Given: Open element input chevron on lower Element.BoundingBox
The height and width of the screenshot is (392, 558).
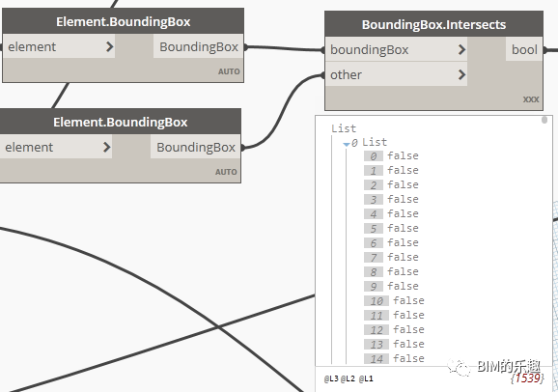Looking at the screenshot, I should pos(107,147).
